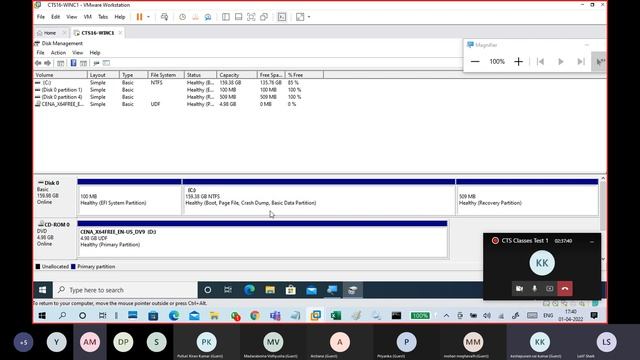Click the Back arrow in Disk Management toolbar
This screenshot has height=360, width=640.
point(38,63)
